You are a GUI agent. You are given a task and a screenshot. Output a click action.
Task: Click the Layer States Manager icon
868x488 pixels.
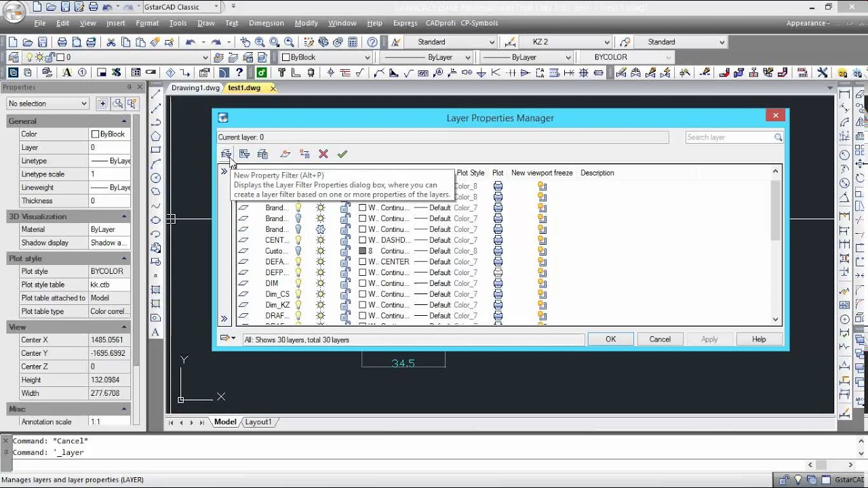(x=262, y=154)
